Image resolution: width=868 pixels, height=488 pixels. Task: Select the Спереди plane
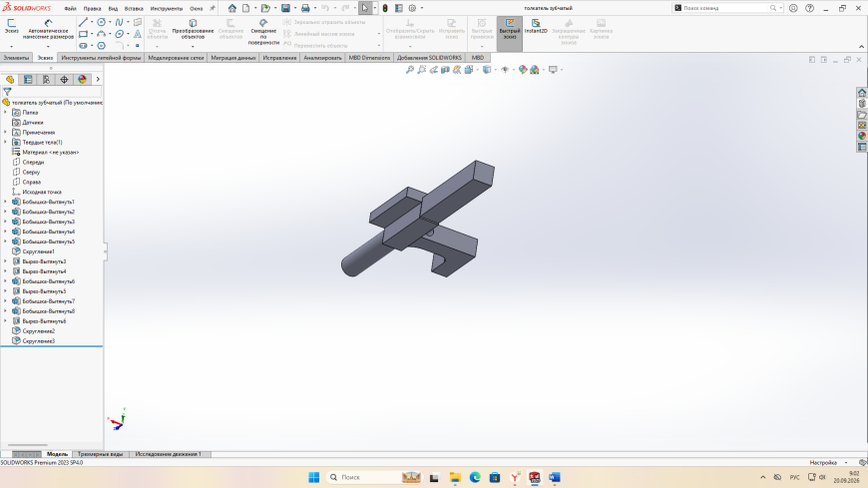click(33, 163)
